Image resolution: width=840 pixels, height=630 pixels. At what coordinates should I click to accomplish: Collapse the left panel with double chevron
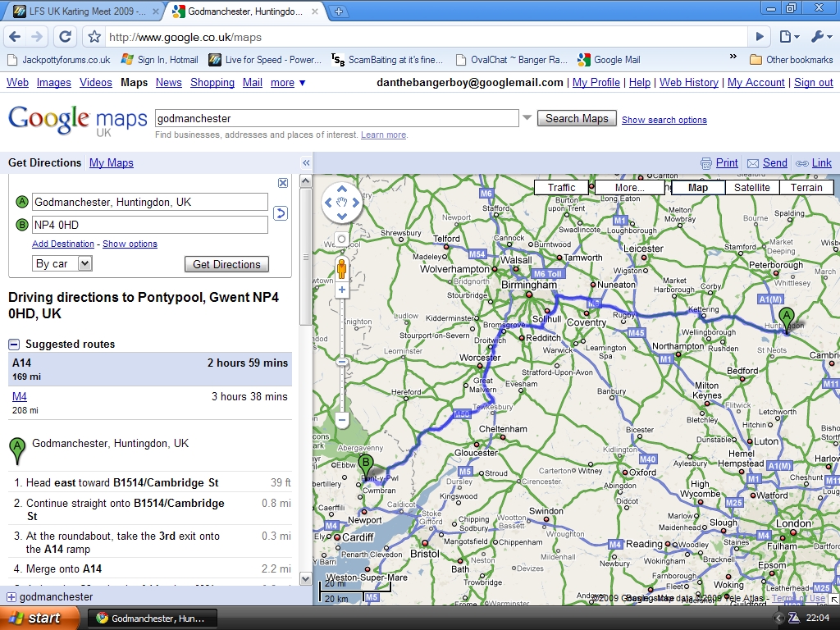click(x=306, y=163)
